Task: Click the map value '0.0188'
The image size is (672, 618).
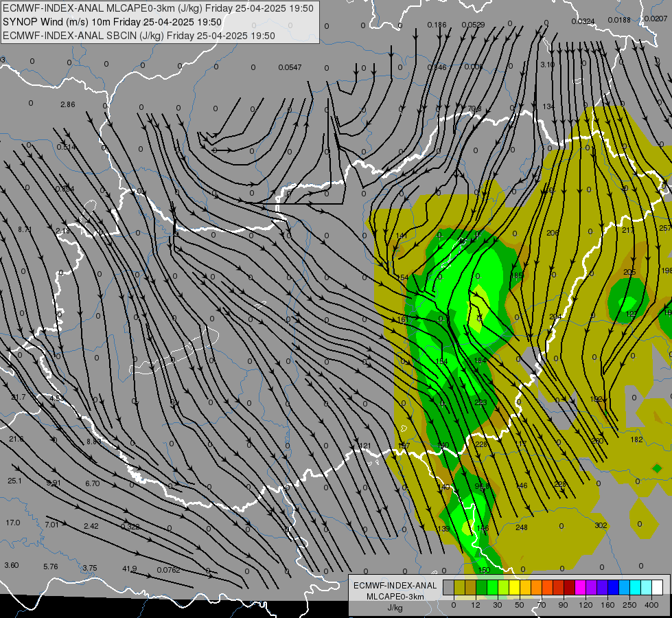Action: coord(619,20)
